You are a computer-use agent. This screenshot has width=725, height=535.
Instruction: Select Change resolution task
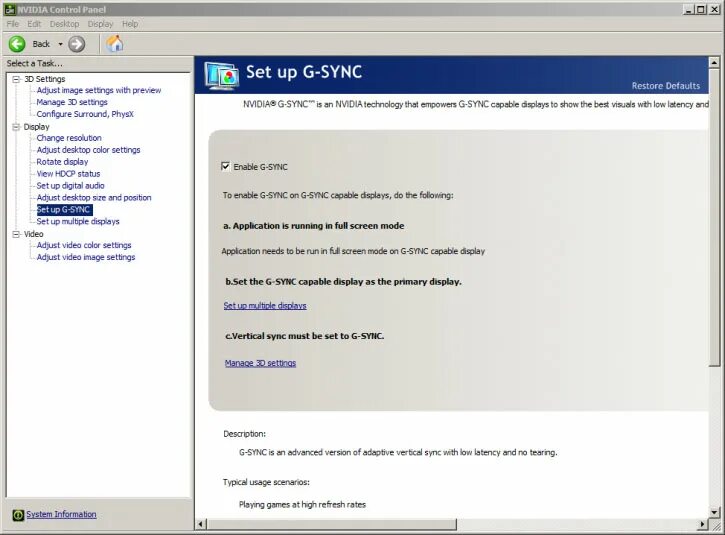69,138
